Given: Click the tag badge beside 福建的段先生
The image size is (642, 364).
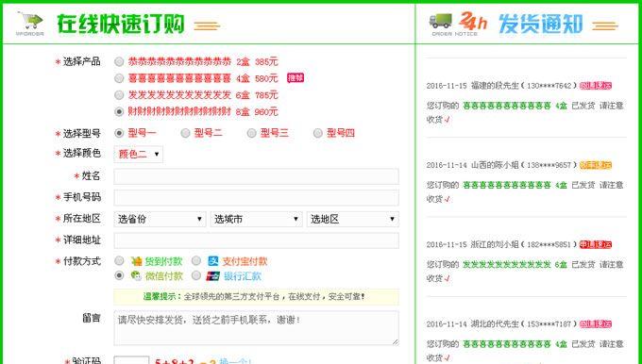Looking at the screenshot, I should click(x=596, y=86).
